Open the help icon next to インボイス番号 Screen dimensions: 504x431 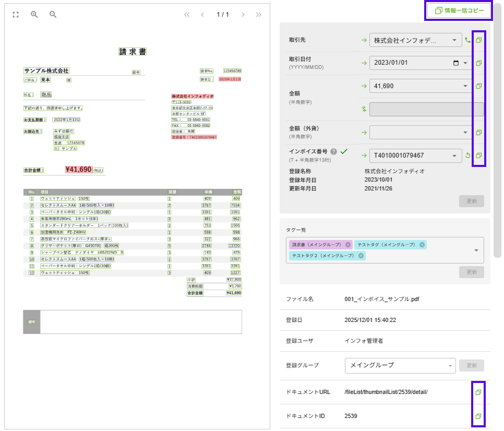click(333, 152)
